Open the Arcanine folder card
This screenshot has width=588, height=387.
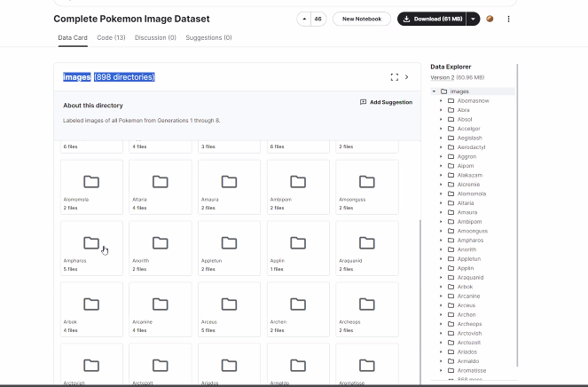[x=161, y=309]
